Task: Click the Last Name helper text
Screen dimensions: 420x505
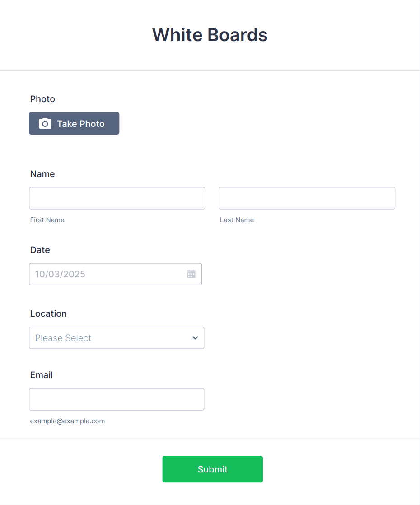Action: pos(237,220)
